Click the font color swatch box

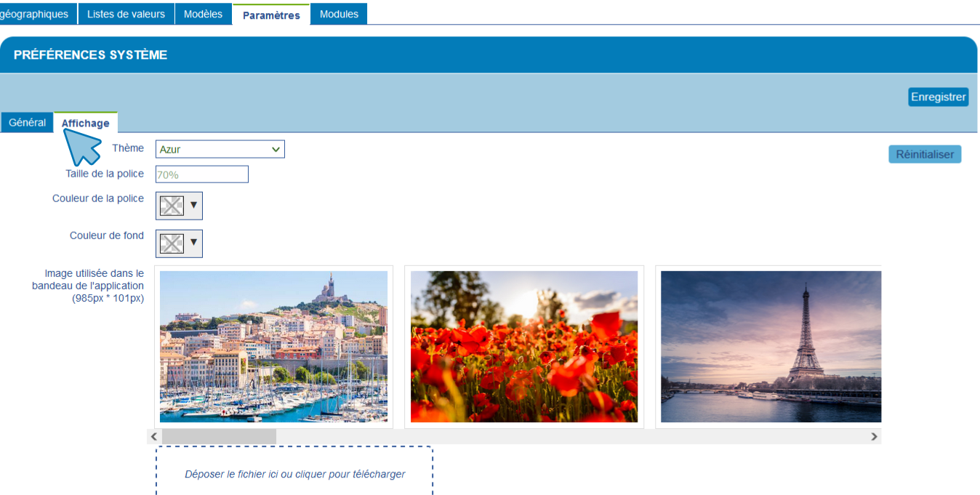[x=172, y=206]
